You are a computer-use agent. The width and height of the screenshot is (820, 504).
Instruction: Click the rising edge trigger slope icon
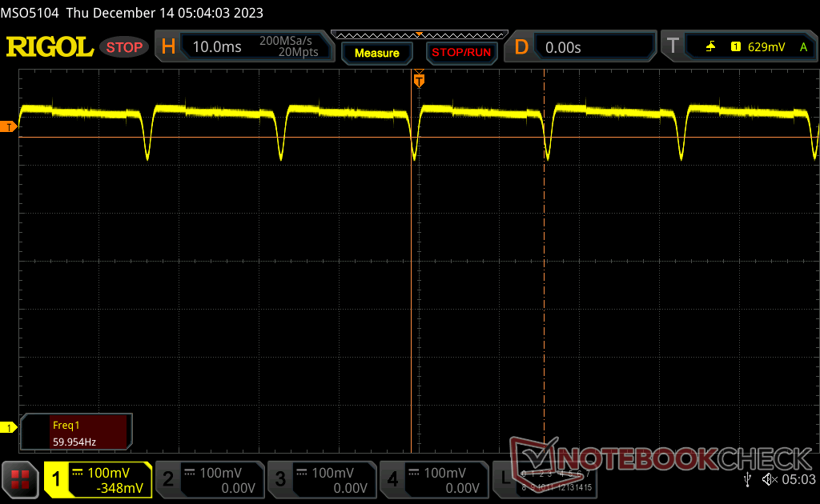pos(710,47)
